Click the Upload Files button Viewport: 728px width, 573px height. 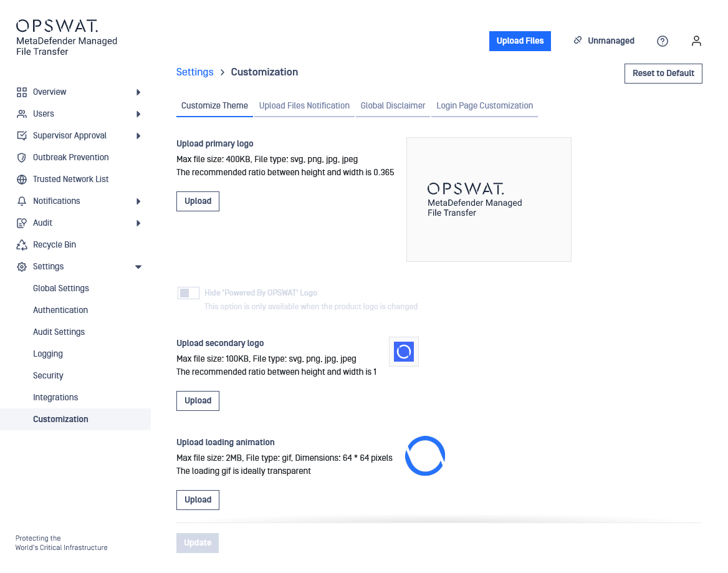[x=520, y=41]
